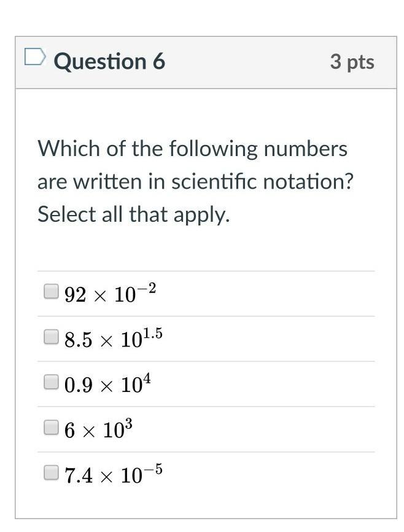Click the 'Select all that apply.' instruction
Image resolution: width=404 pixels, height=532 pixels.
(x=133, y=214)
